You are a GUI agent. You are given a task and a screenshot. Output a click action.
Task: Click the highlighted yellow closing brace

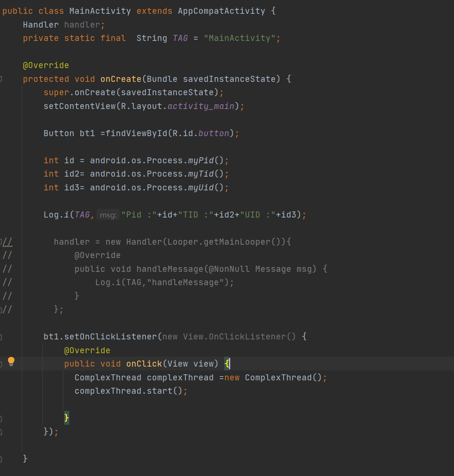[66, 418]
